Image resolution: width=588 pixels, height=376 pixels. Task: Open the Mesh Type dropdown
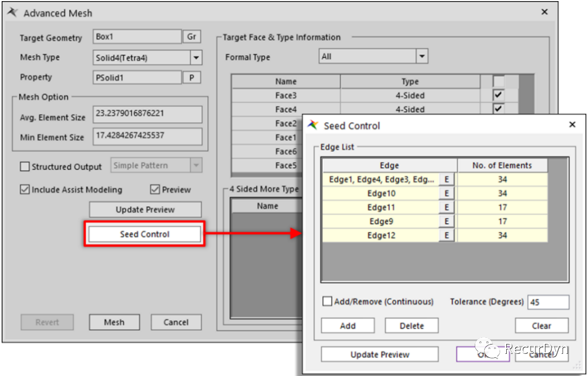click(196, 58)
